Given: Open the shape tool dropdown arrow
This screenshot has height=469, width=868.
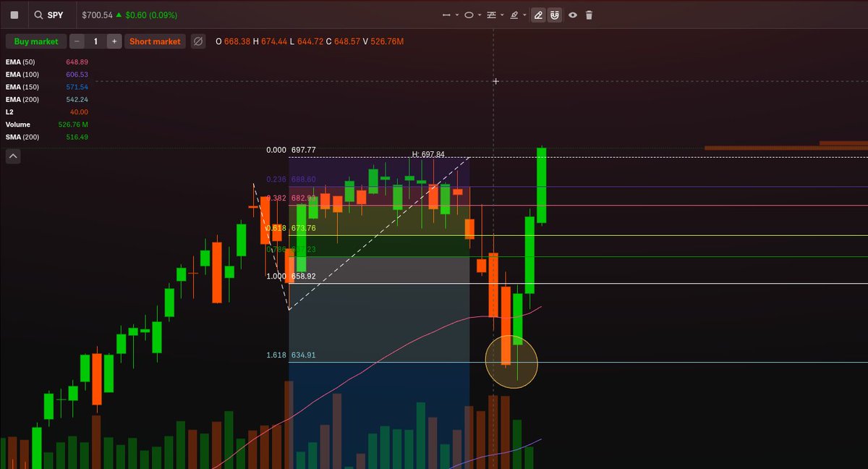Looking at the screenshot, I should point(480,14).
